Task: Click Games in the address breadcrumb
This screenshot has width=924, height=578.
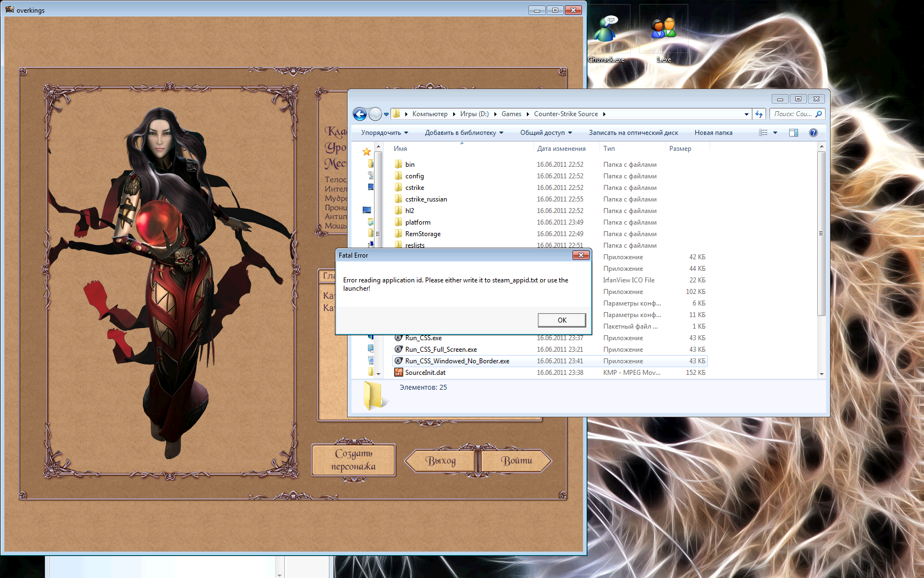Action: pos(512,114)
